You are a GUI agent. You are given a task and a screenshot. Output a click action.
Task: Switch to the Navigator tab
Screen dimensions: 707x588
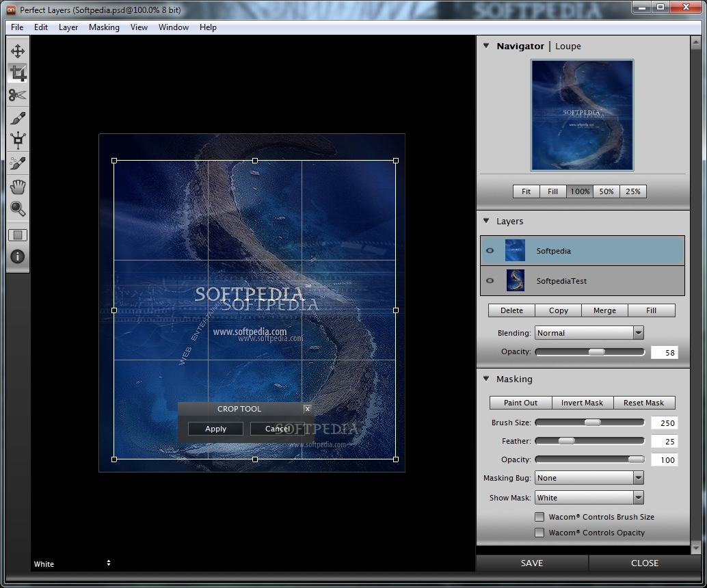(x=520, y=46)
